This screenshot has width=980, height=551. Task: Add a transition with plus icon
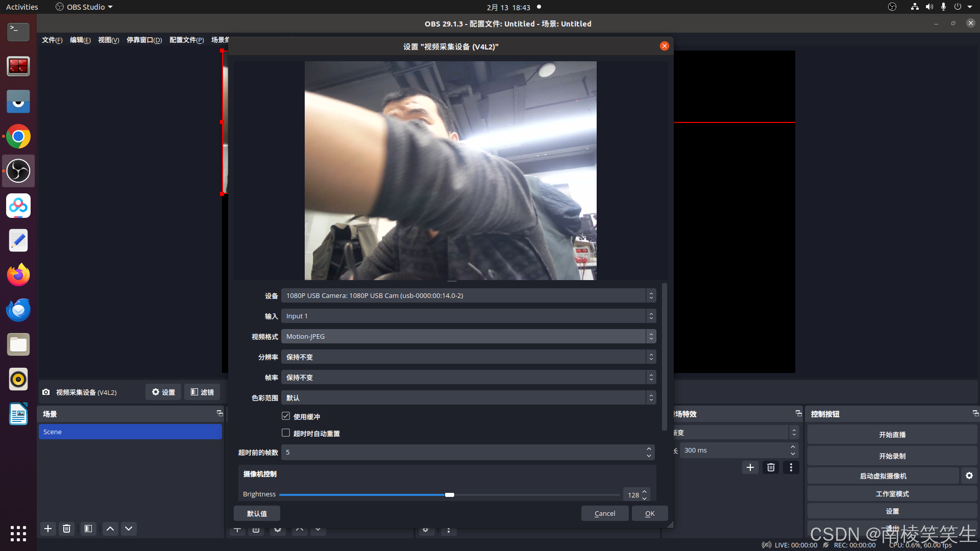[750, 467]
